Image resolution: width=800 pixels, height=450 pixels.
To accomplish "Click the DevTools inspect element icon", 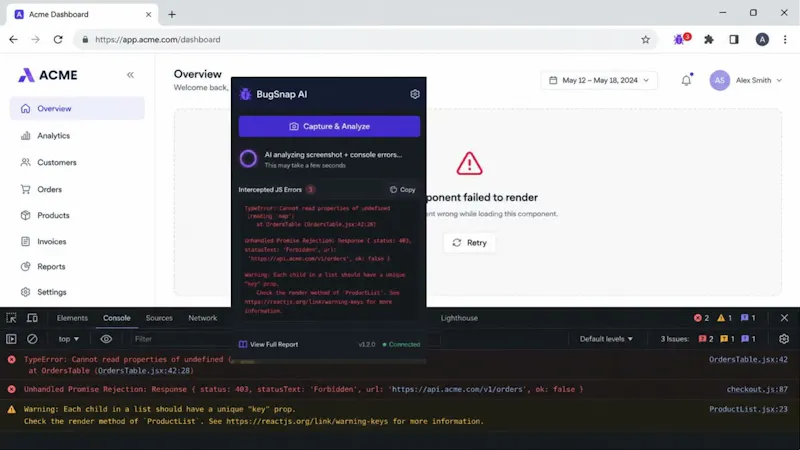I will tap(11, 318).
